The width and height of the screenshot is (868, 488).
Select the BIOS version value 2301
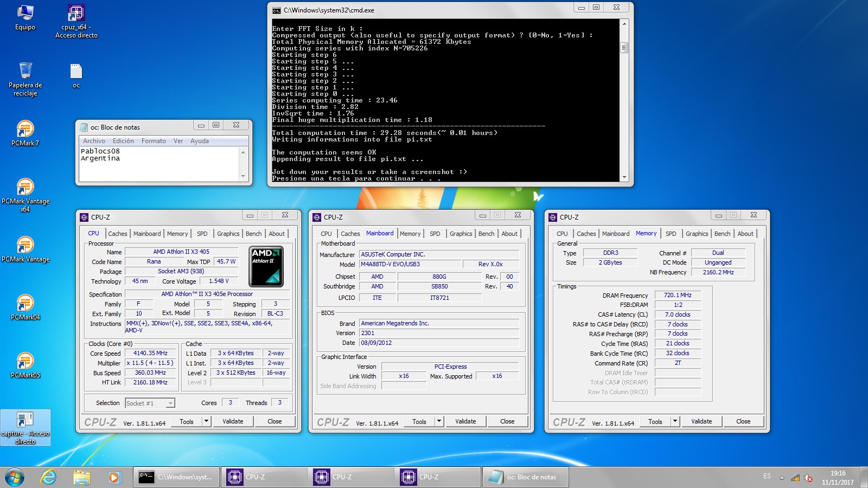[x=439, y=333]
